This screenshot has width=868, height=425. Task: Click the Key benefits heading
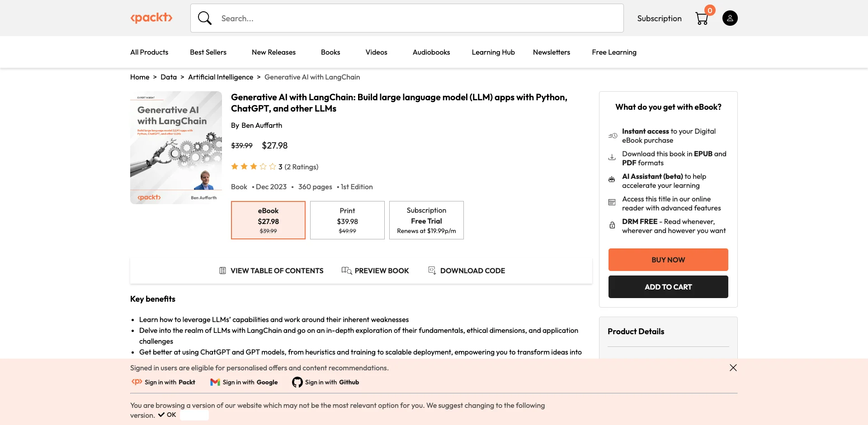[153, 299]
